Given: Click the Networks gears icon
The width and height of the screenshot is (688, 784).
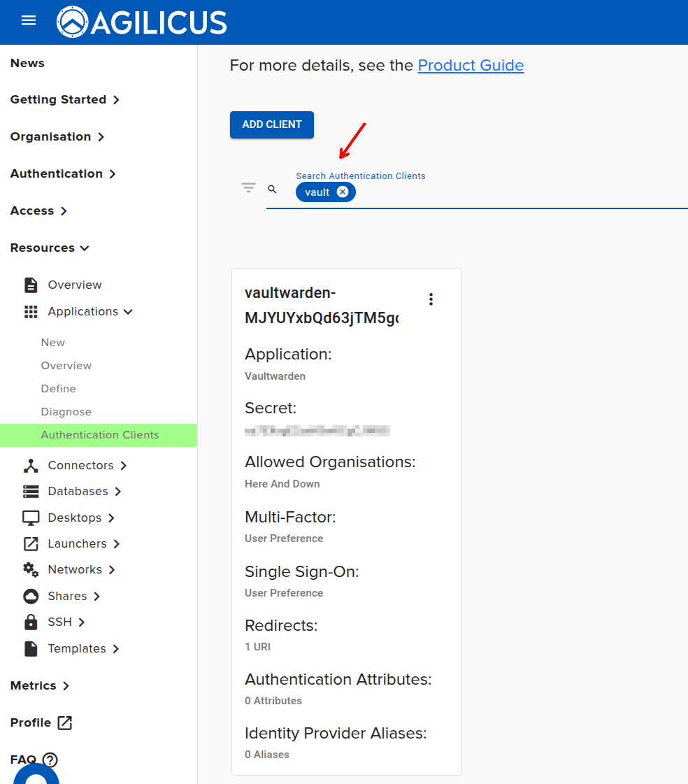Looking at the screenshot, I should coord(31,569).
